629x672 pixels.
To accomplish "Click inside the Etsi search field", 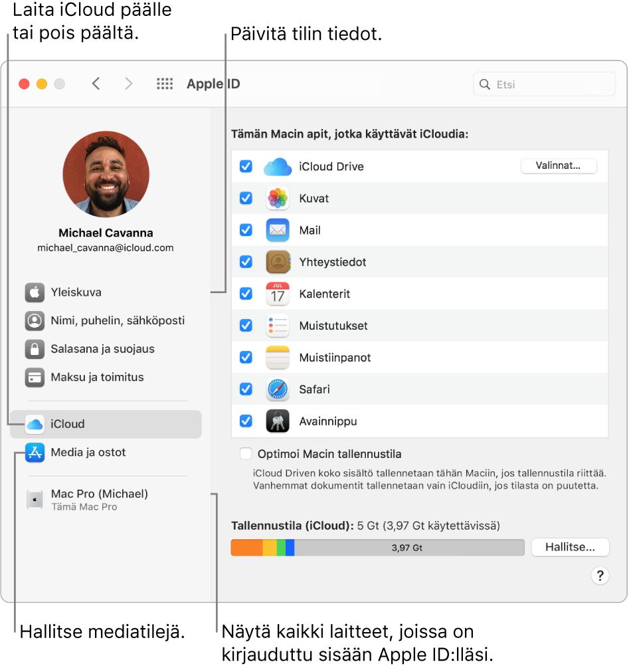I will [544, 84].
